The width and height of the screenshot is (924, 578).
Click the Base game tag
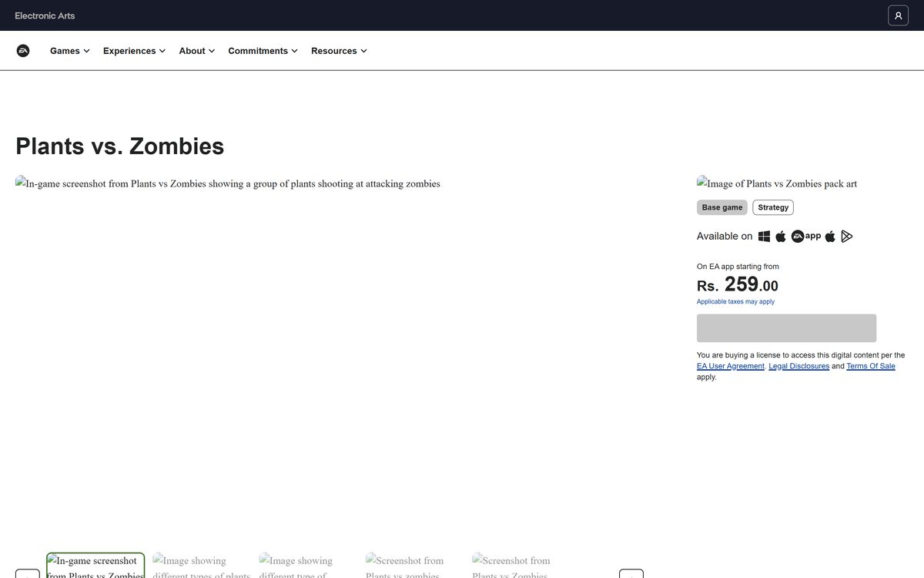[722, 207]
